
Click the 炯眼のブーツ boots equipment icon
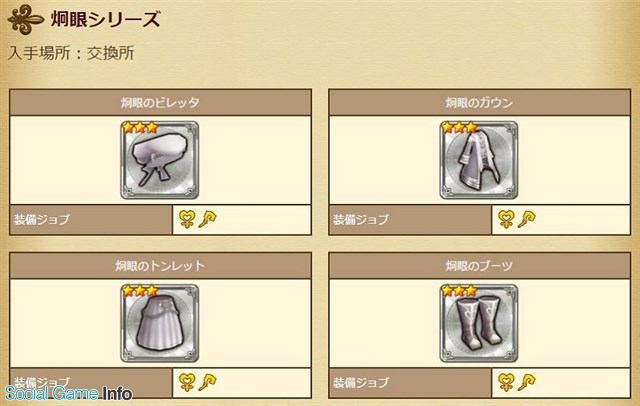(479, 323)
